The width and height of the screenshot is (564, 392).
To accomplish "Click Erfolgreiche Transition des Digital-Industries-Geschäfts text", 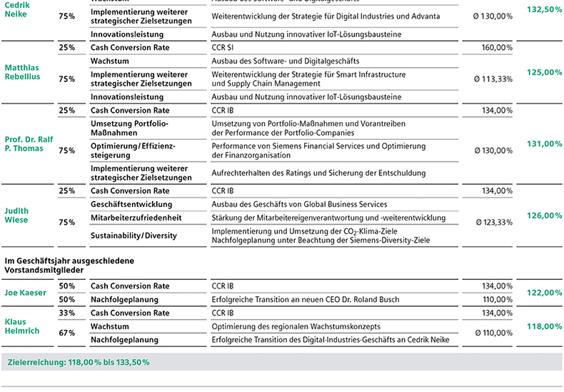I will click(x=331, y=339).
